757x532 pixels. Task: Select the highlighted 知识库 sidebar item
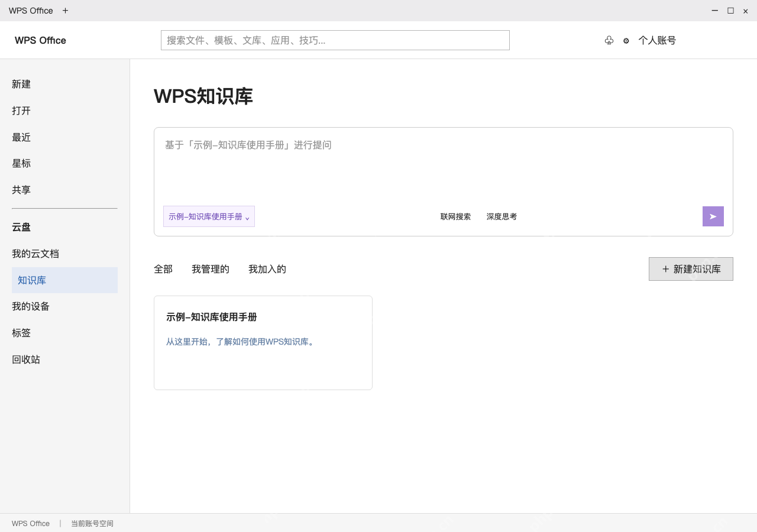64,280
